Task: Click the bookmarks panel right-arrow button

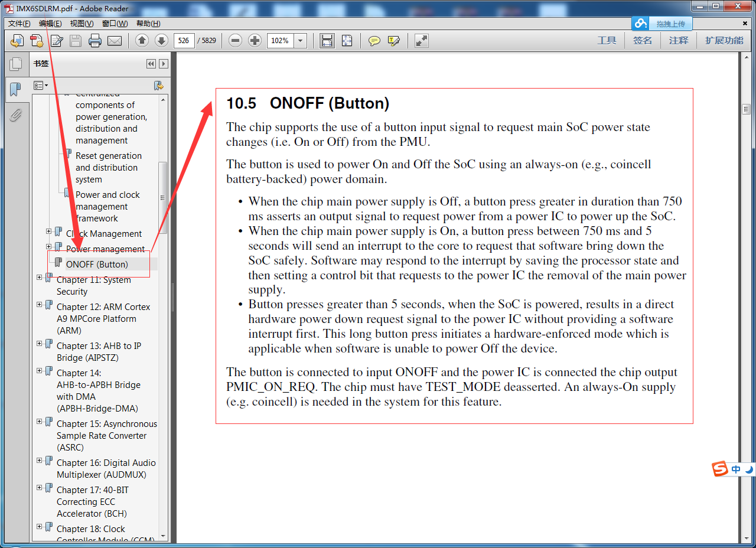Action: point(164,64)
